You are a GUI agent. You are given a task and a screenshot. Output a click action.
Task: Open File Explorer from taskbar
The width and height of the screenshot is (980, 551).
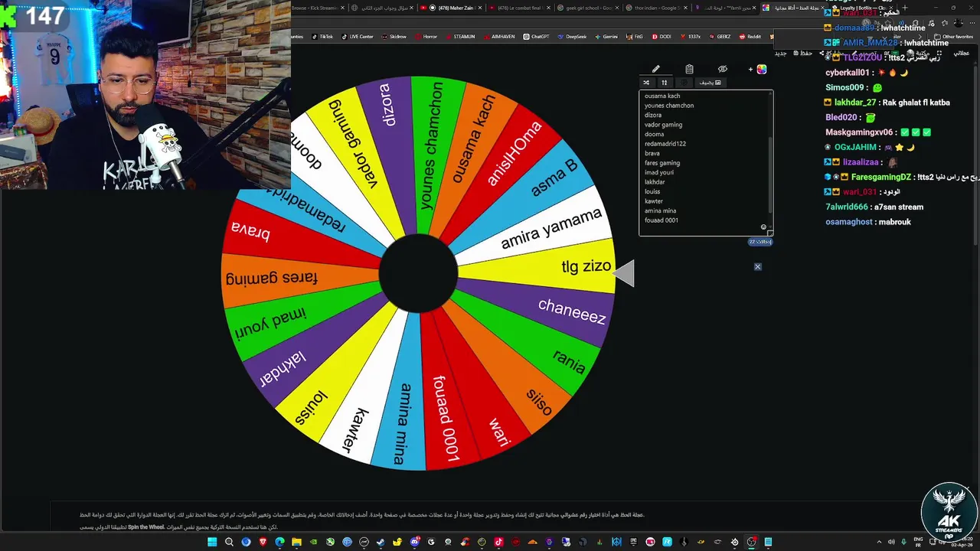(x=296, y=542)
